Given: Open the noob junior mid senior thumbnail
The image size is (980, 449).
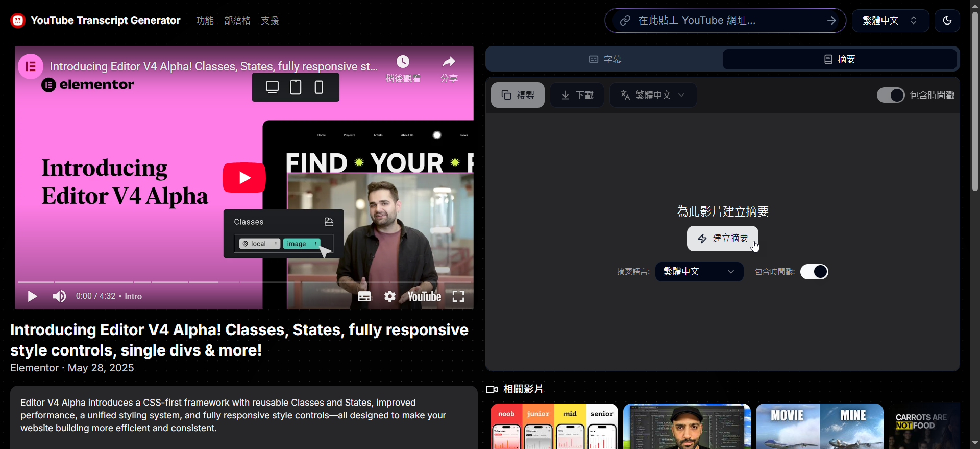Looking at the screenshot, I should (x=554, y=426).
